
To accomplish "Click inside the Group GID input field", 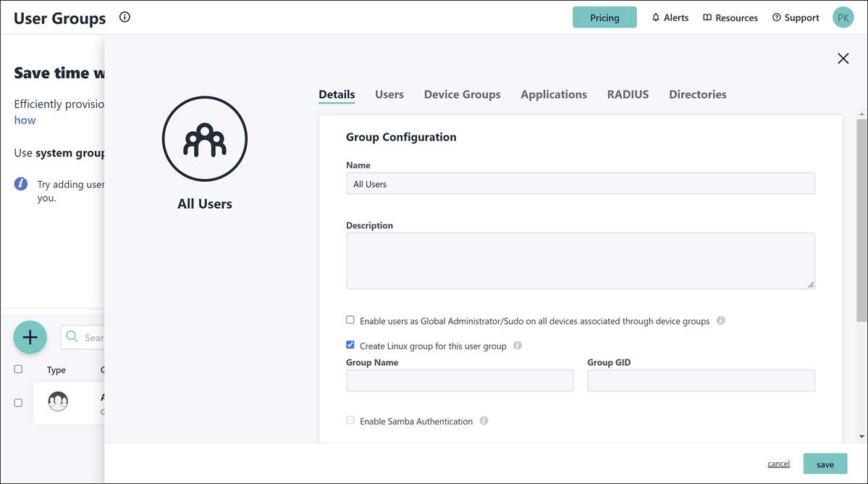I will 699,380.
